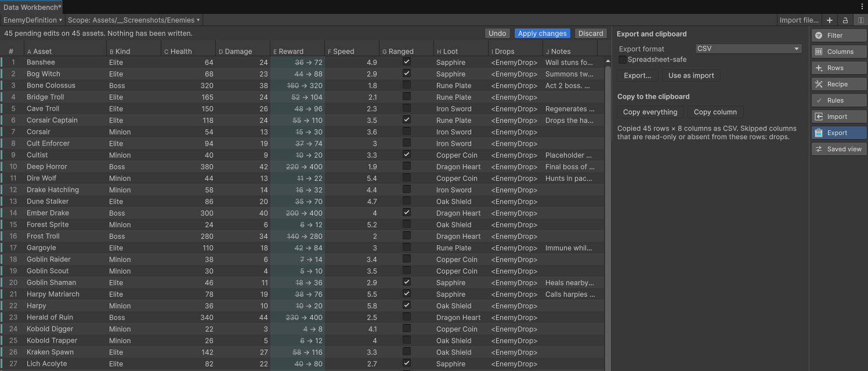Click the Notes column header
Image resolution: width=868 pixels, height=371 pixels.
pos(570,51)
